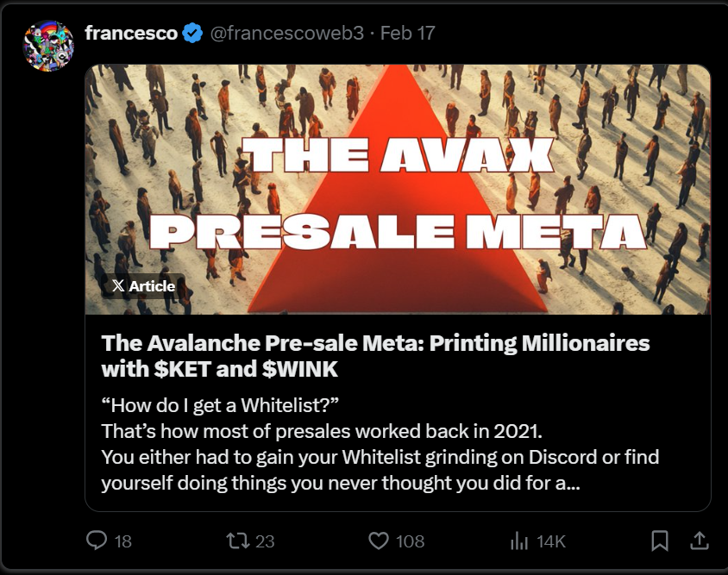728x575 pixels.
Task: Repost this tweet via retweet icon
Action: pyautogui.click(x=238, y=541)
